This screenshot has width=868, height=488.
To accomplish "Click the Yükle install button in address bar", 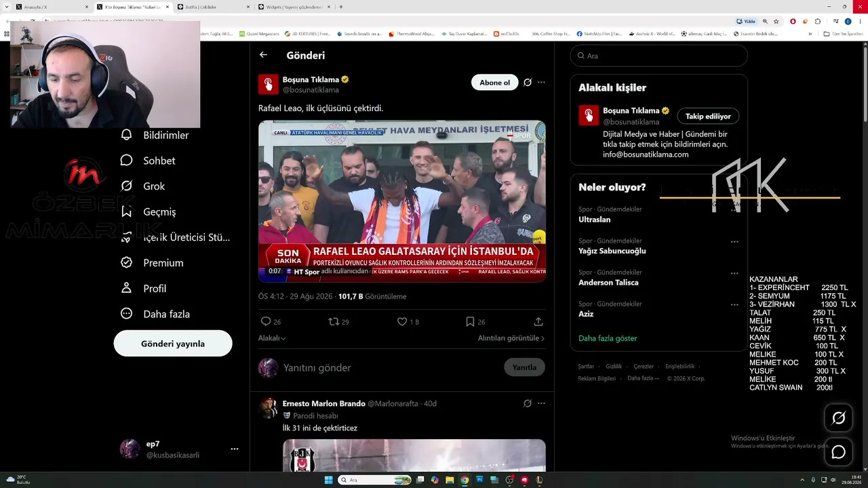I will point(746,21).
